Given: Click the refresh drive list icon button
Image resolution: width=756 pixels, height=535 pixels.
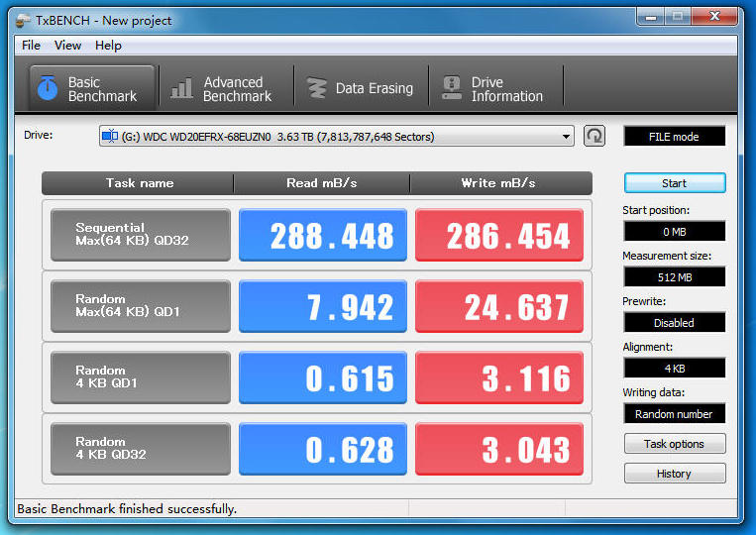Looking at the screenshot, I should pos(594,137).
